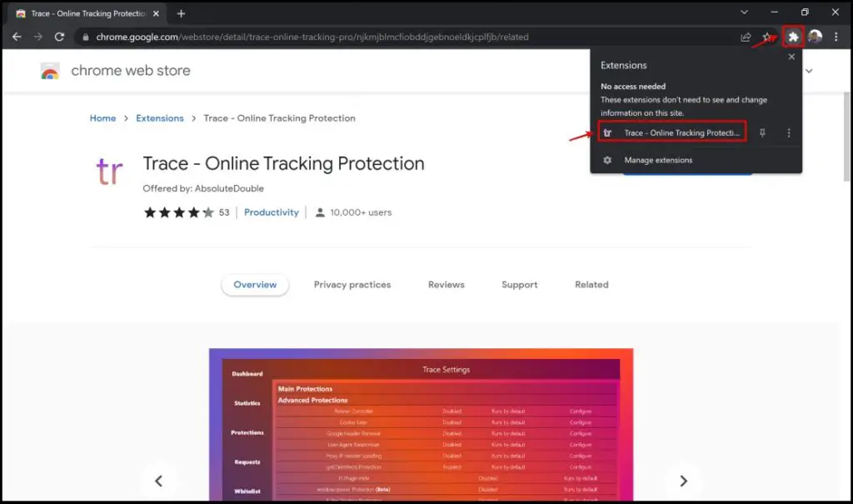Open the Chrome profile avatar
The height and width of the screenshot is (504, 853).
click(x=815, y=37)
